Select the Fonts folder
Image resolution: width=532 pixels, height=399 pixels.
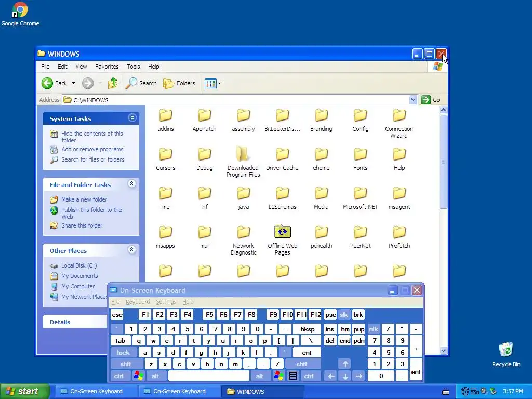(x=361, y=159)
